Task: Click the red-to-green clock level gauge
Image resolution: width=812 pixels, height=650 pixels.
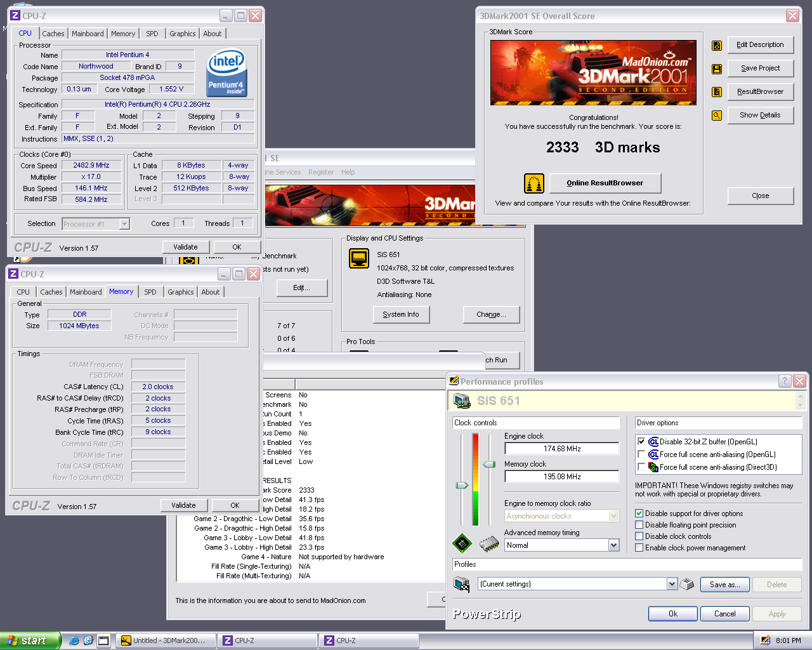Action: click(476, 479)
